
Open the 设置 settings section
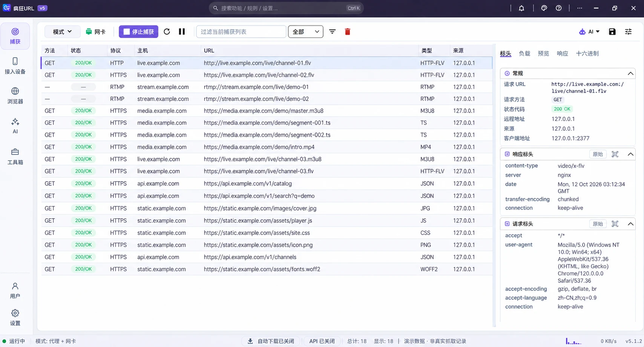point(15,318)
